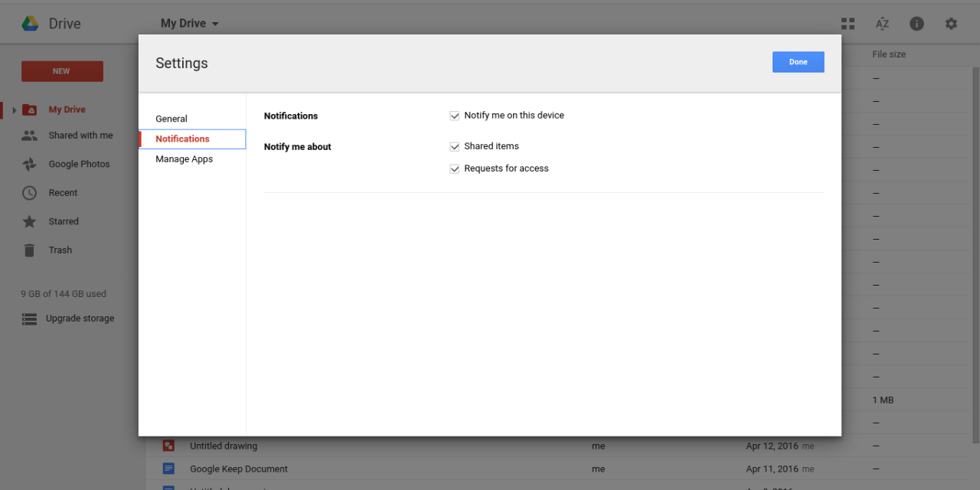View Recent files via the clock icon
The height and width of the screenshot is (490, 980).
coord(28,192)
